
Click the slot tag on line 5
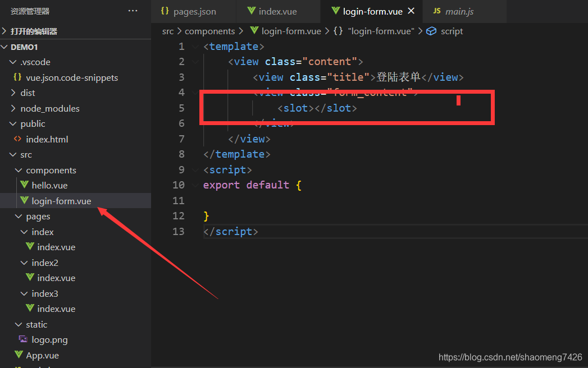[317, 108]
